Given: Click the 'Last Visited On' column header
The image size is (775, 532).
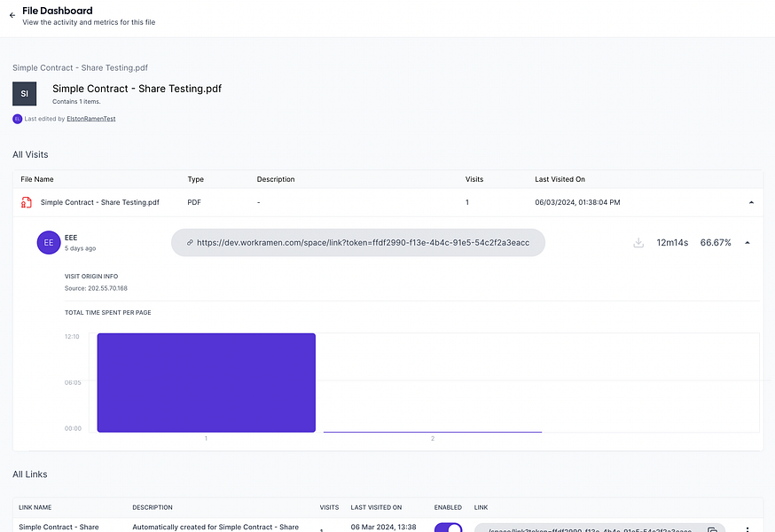Looking at the screenshot, I should 560,179.
